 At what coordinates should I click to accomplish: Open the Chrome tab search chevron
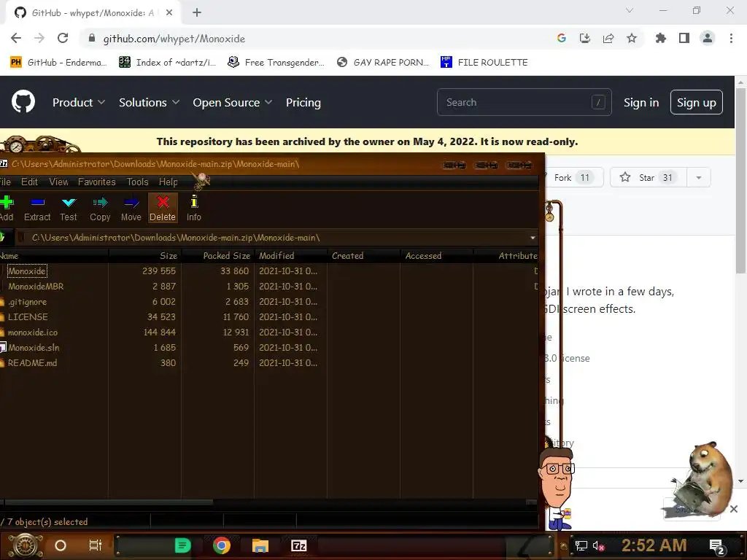coord(630,10)
